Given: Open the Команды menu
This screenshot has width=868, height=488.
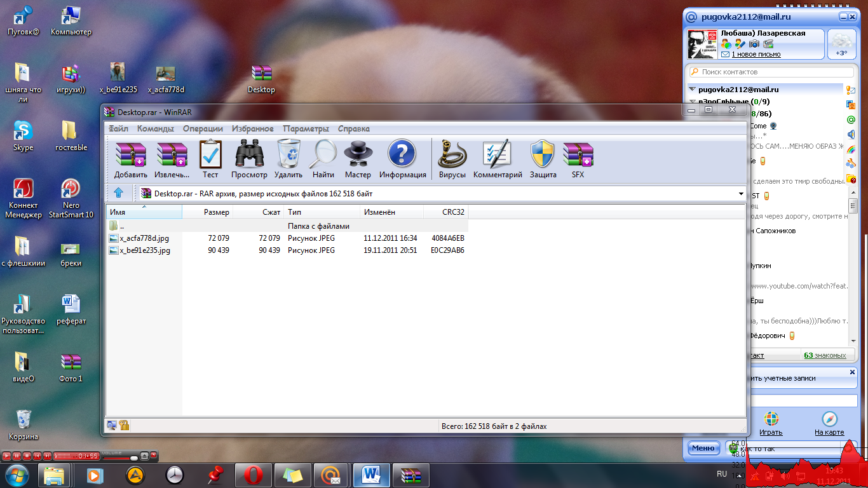Looking at the screenshot, I should 156,128.
